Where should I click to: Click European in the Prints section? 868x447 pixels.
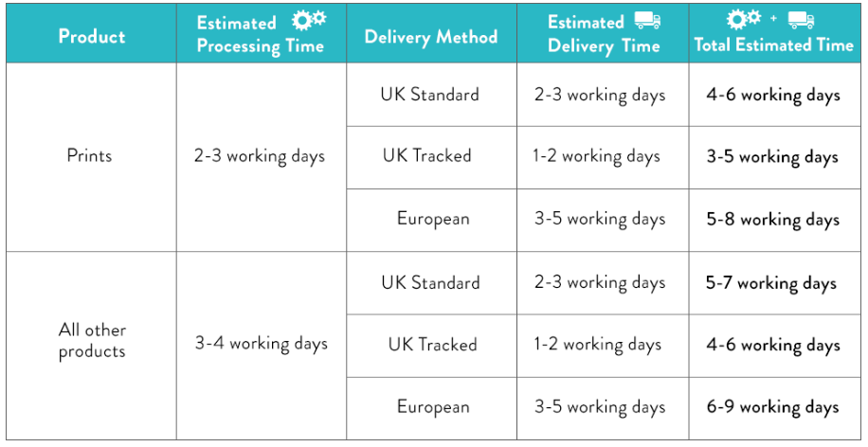tap(433, 219)
